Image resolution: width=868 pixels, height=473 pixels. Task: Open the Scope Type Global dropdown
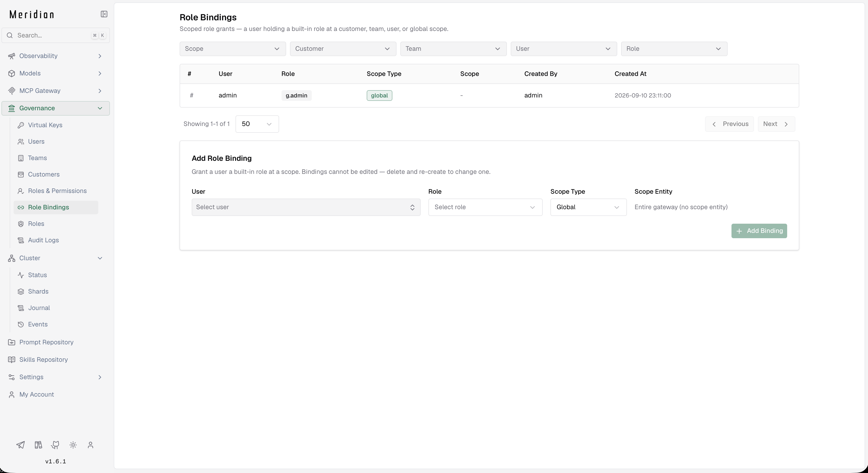588,207
